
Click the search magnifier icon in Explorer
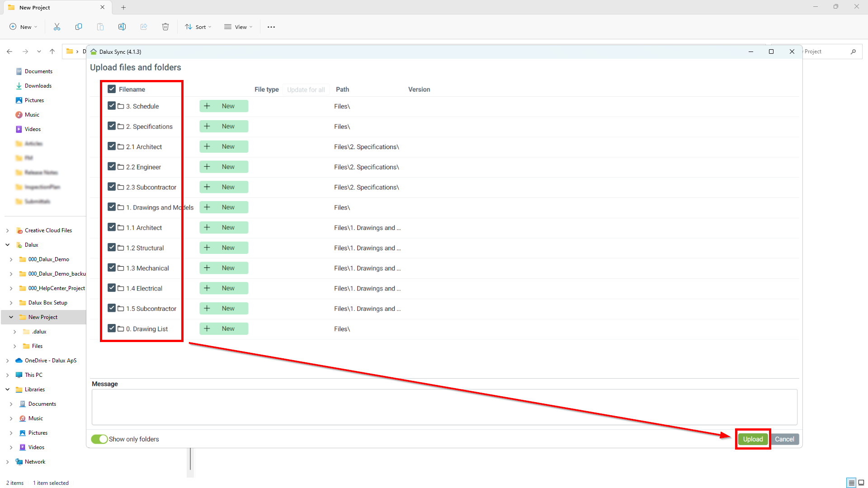tap(853, 52)
